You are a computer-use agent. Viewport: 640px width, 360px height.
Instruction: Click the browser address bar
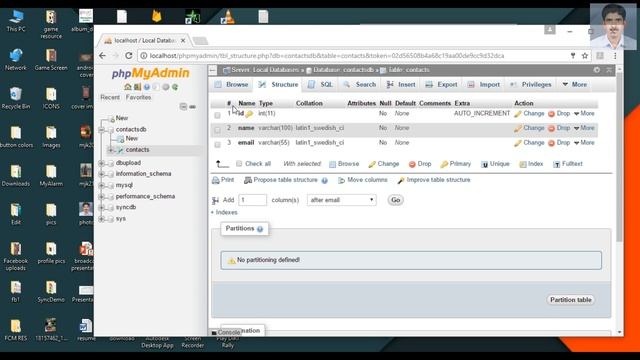click(x=353, y=56)
